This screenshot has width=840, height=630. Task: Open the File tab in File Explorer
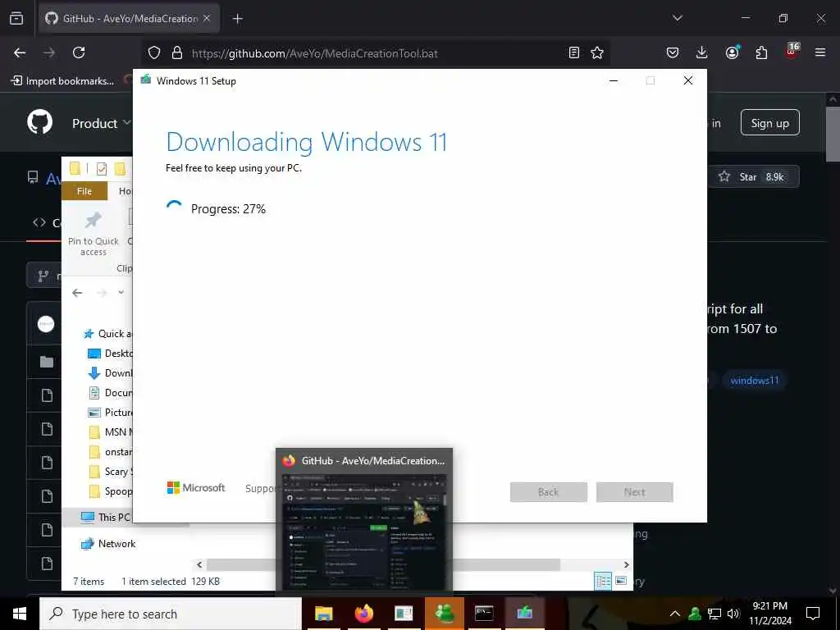tap(84, 191)
